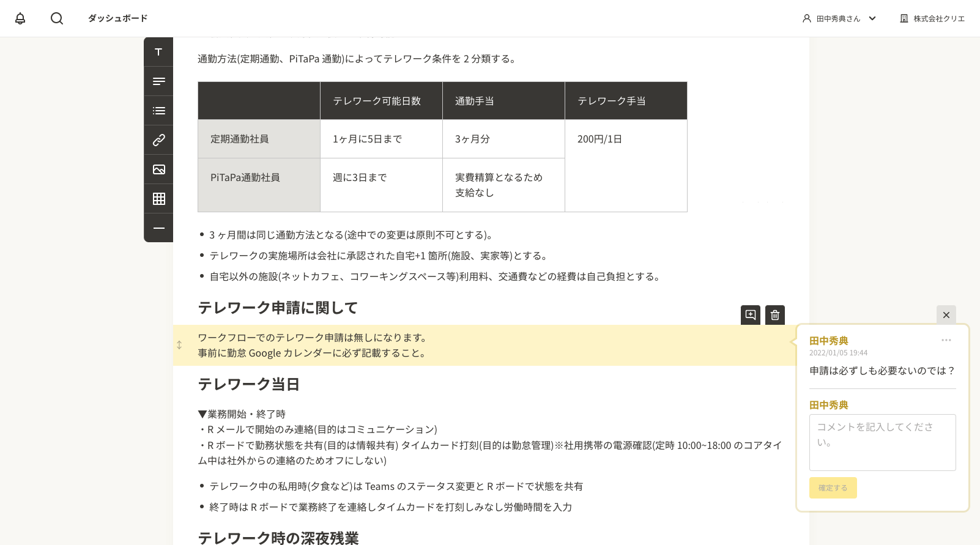Go to ダッシュボード
This screenshot has height=545, width=980.
[117, 18]
